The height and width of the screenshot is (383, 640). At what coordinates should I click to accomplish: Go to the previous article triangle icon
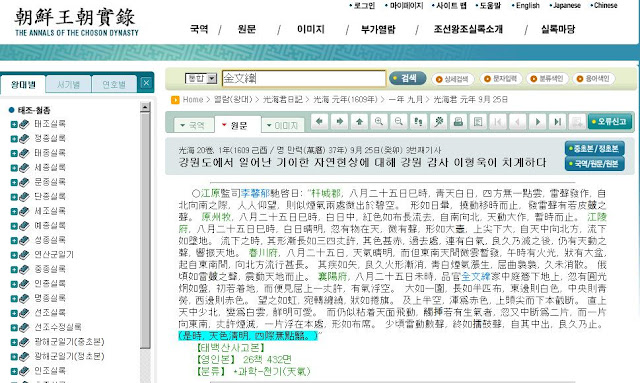pyautogui.click(x=518, y=122)
